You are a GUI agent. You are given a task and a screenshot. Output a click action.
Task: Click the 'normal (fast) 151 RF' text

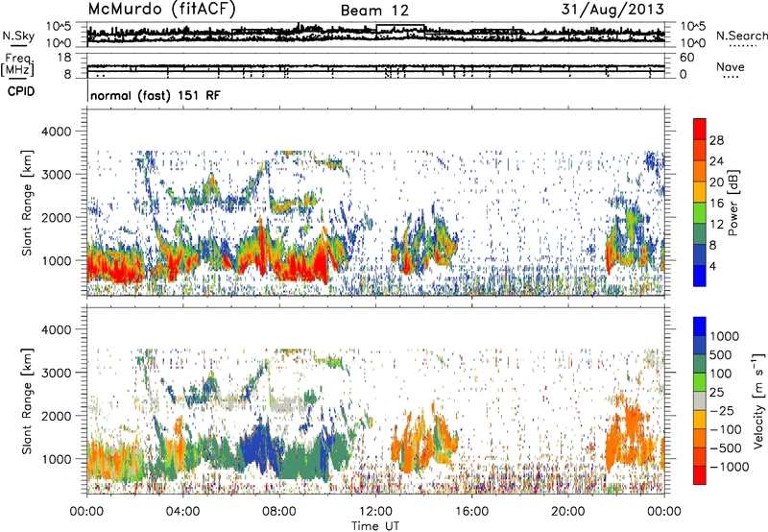[x=156, y=95]
